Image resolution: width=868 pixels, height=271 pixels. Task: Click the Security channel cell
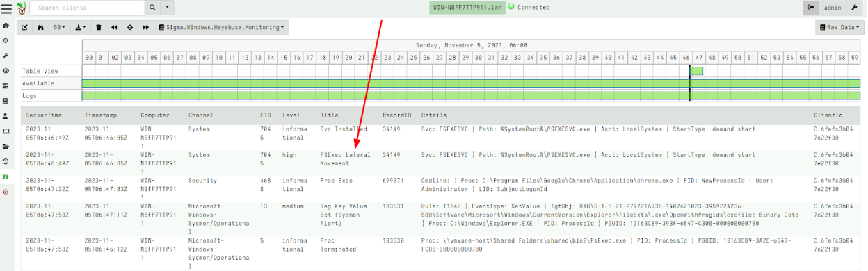pyautogui.click(x=203, y=181)
